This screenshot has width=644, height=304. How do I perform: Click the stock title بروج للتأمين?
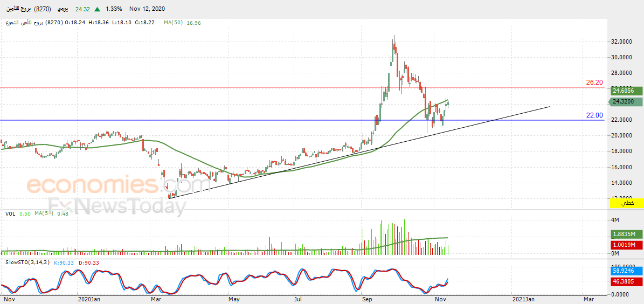click(18, 9)
